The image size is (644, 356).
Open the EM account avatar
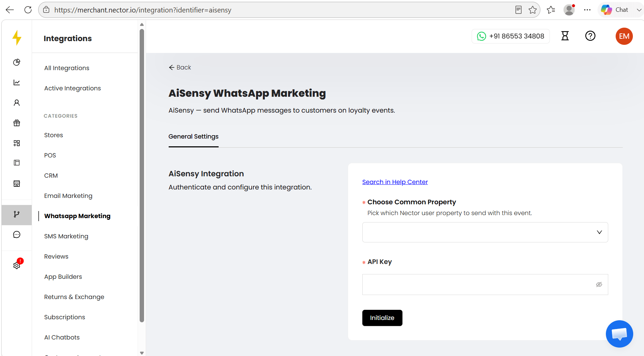pos(624,36)
